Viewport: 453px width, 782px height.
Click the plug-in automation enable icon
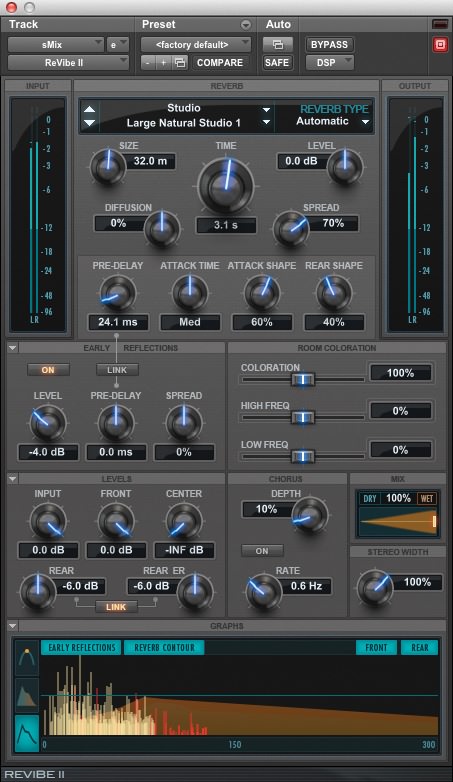pyautogui.click(x=278, y=44)
